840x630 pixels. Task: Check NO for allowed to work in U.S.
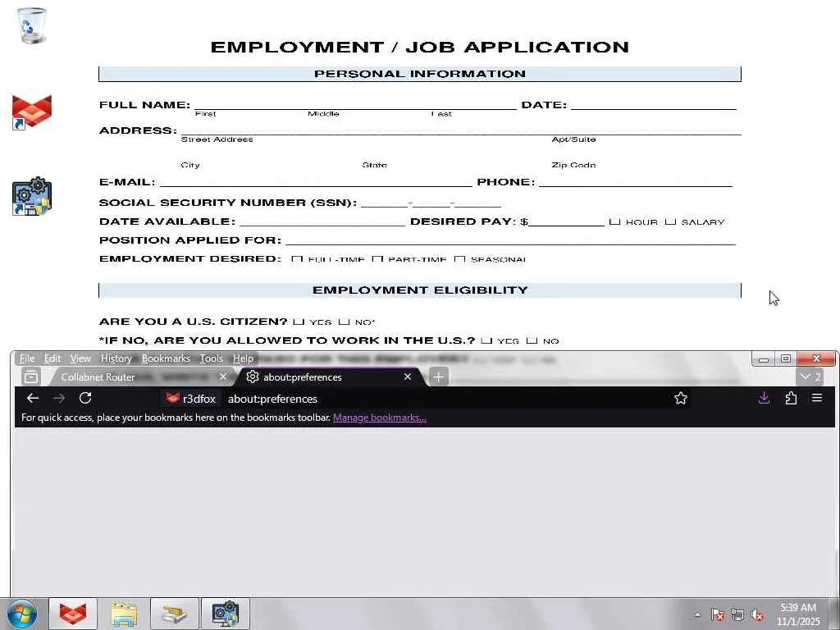(532, 340)
